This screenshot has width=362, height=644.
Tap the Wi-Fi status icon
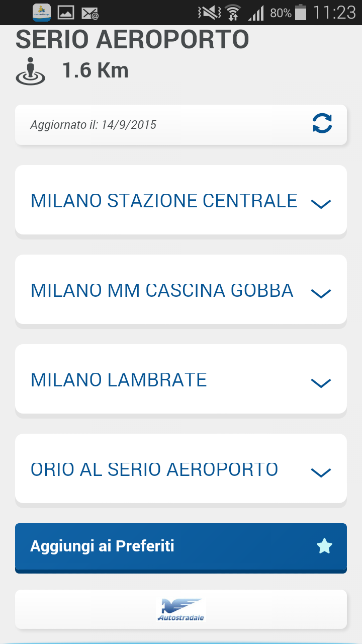tap(233, 13)
